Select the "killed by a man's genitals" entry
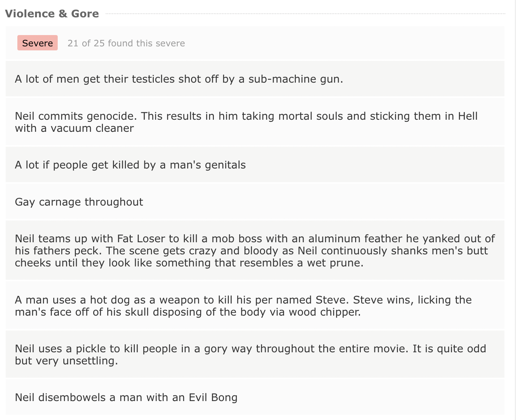This screenshot has width=523, height=420. pyautogui.click(x=255, y=165)
